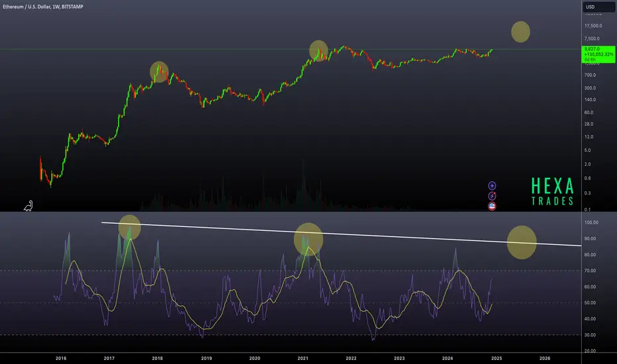Image resolution: width=617 pixels, height=364 pixels.
Task: Click the 30.00 RSI scale label
Action: click(590, 335)
